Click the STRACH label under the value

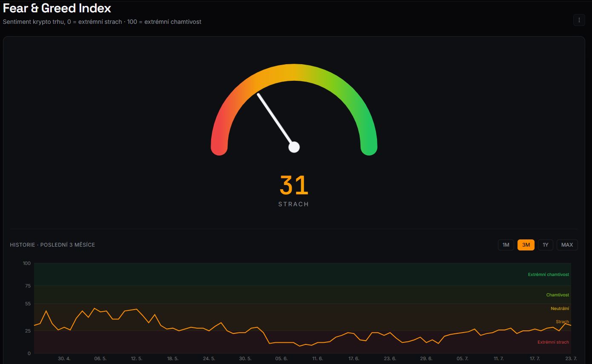[294, 204]
